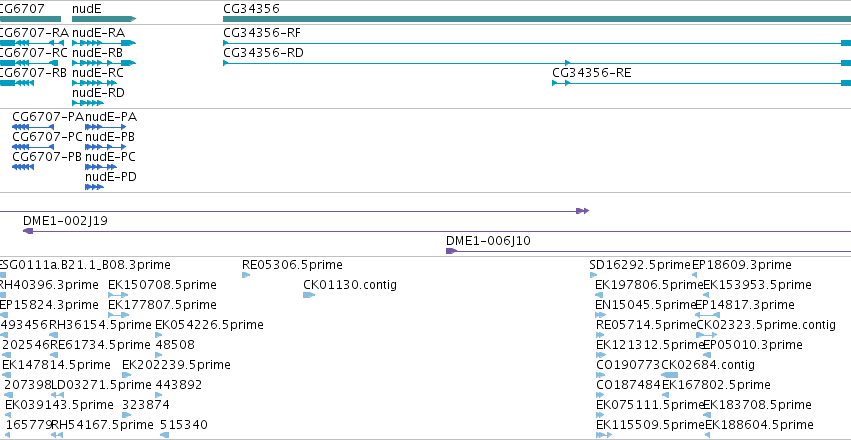
Task: Select the EP14817.3prime EST glyph
Action: pyautogui.click(x=707, y=315)
